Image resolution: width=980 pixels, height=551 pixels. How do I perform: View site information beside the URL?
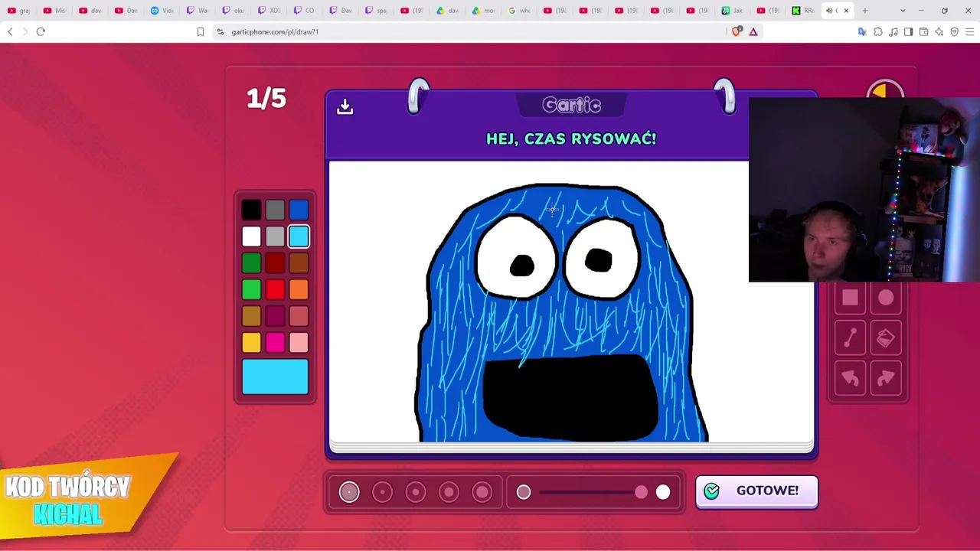[x=220, y=31]
